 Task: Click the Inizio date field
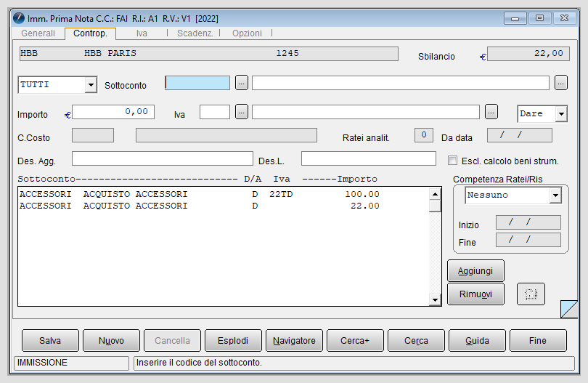(528, 222)
